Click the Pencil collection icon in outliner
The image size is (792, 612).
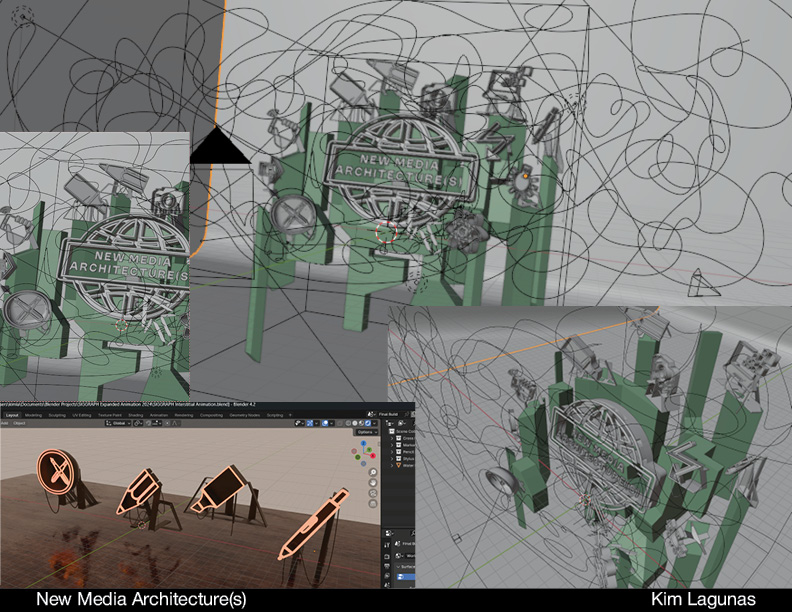(x=399, y=452)
